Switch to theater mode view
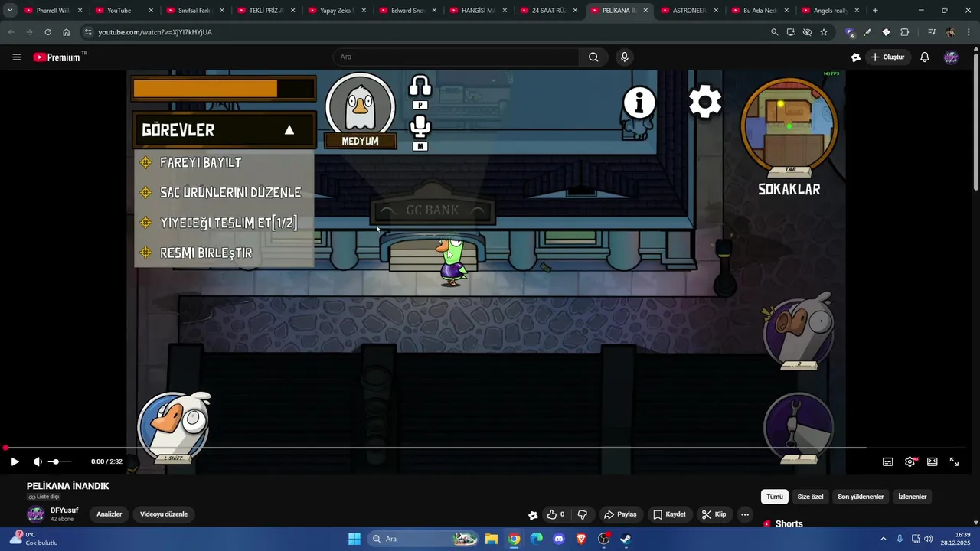Screen dimensions: 980x551 [x=933, y=461]
